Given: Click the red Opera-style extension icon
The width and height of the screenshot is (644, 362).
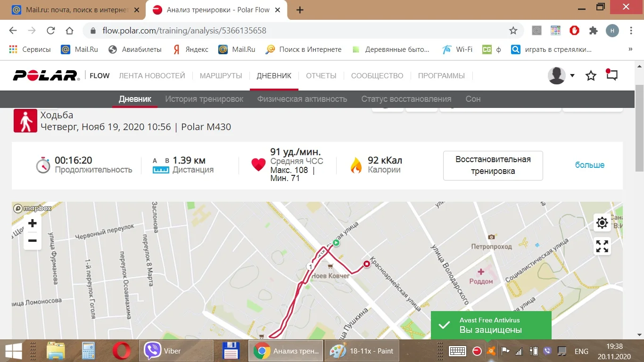Looking at the screenshot, I should pyautogui.click(x=574, y=31).
